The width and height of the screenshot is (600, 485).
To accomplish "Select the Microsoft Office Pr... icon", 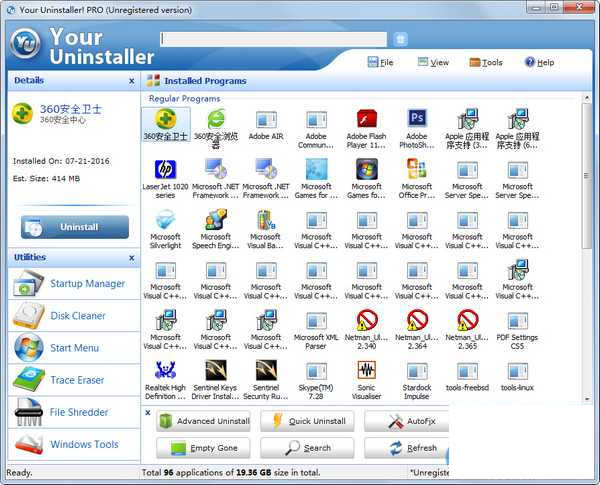I will tap(417, 169).
